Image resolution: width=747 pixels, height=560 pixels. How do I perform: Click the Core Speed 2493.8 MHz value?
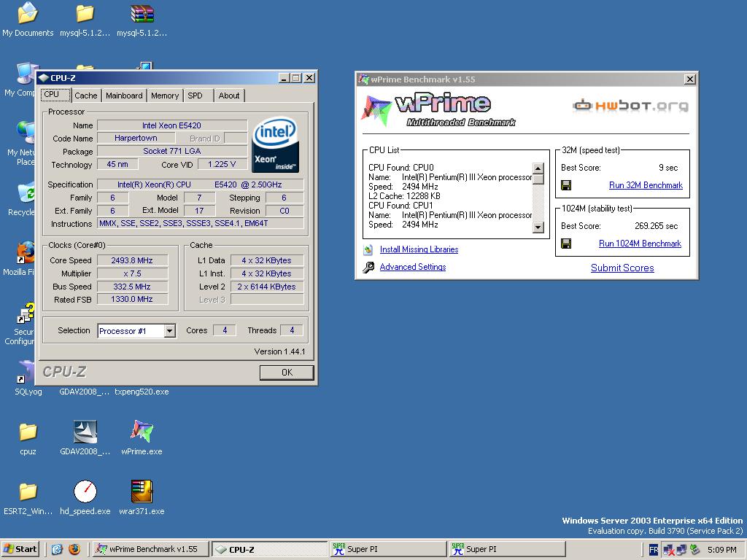pos(132,260)
